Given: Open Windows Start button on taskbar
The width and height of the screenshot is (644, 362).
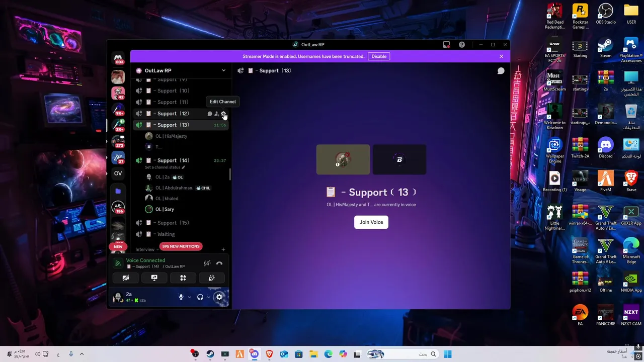Looking at the screenshot, I should click(448, 354).
